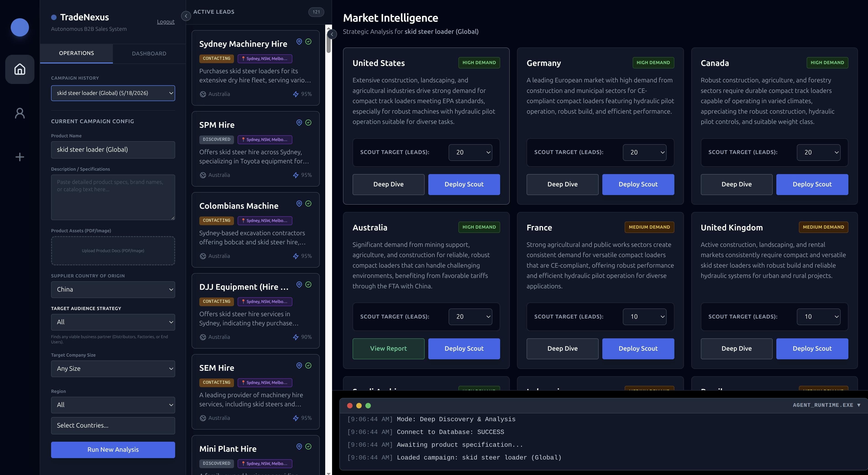Switch to the Operations tab
Screen dimensions: 868x475
point(76,53)
